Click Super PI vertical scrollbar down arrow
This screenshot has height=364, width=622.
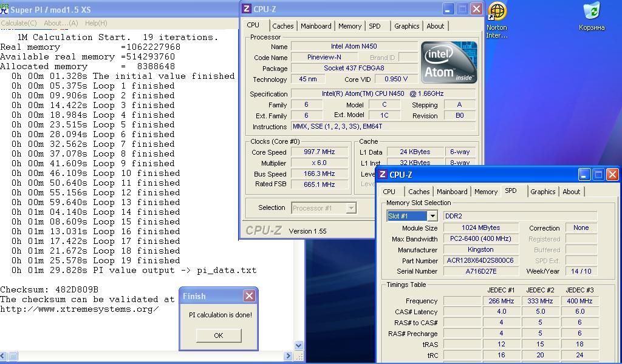299,345
